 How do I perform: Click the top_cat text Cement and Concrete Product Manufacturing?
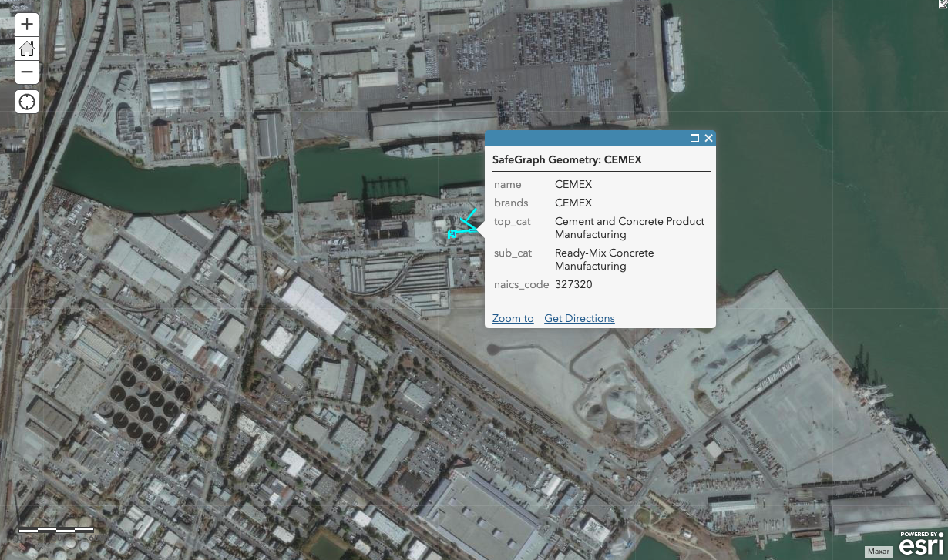coord(630,228)
